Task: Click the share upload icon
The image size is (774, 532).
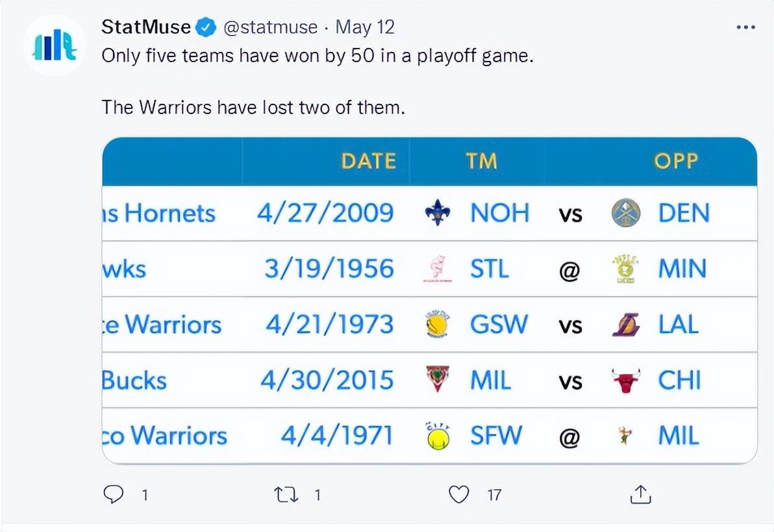Action: click(x=641, y=494)
